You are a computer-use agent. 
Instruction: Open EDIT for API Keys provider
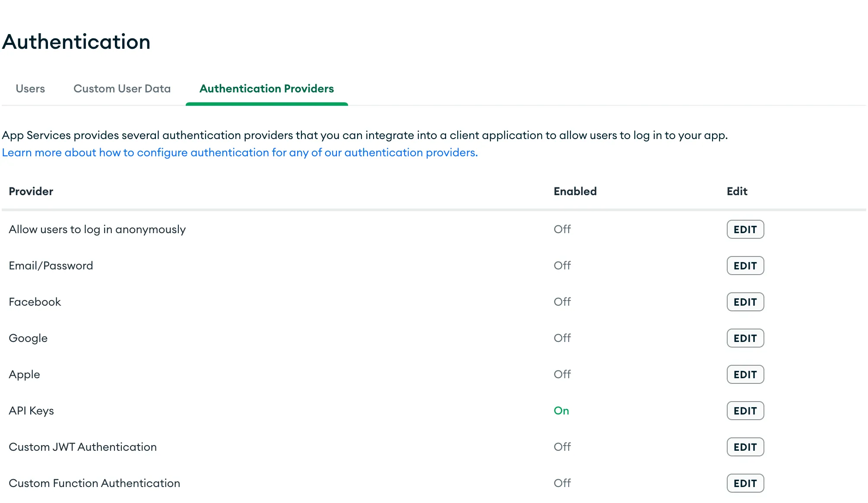745,411
